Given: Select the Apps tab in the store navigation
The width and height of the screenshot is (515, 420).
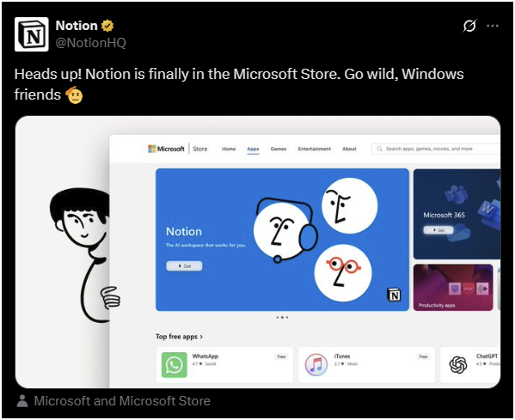Looking at the screenshot, I should [x=253, y=149].
